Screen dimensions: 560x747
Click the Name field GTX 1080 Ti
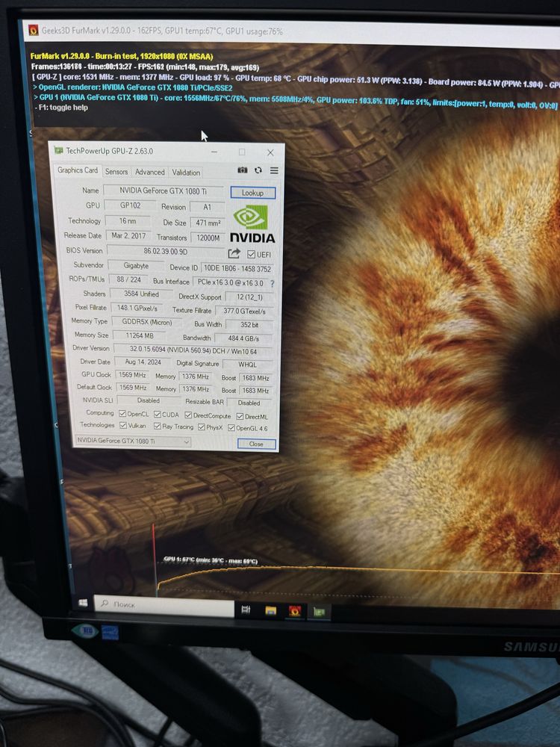163,190
